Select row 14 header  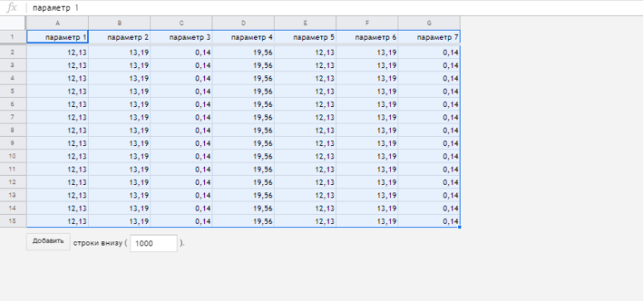pos(12,208)
